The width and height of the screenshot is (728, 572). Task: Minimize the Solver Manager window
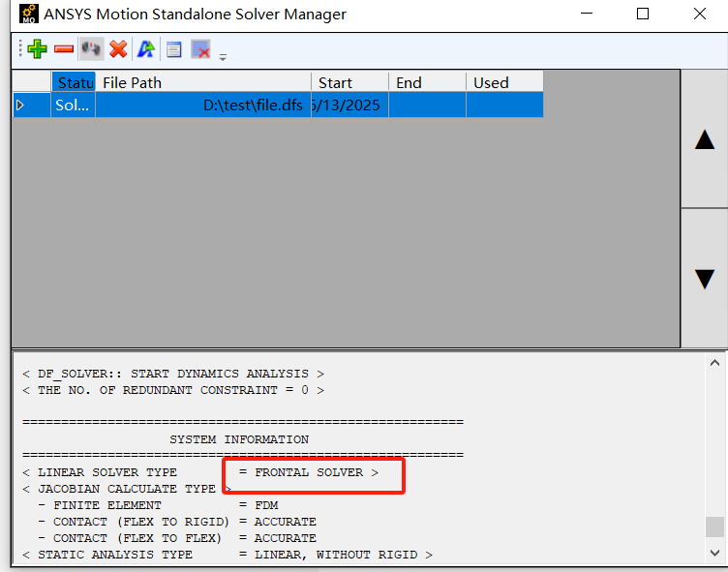coord(587,14)
